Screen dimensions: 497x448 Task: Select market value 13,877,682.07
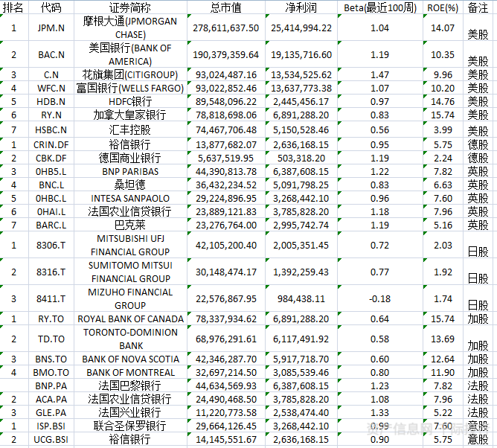click(x=225, y=144)
